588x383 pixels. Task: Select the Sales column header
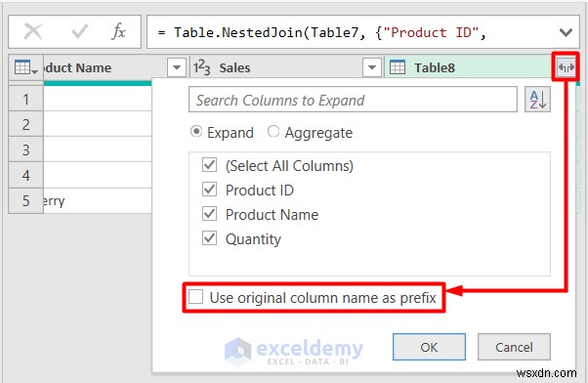pos(286,67)
